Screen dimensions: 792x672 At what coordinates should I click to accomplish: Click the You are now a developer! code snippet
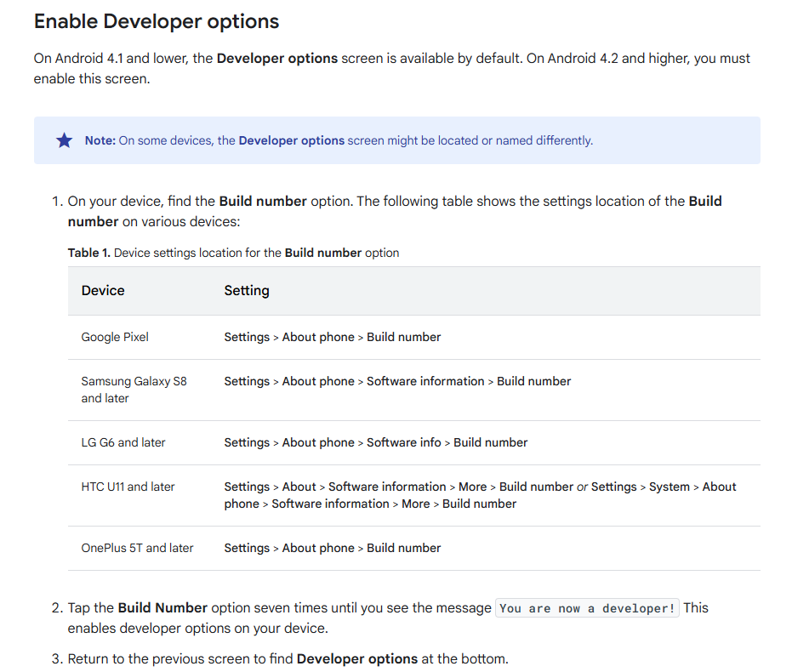click(x=587, y=607)
